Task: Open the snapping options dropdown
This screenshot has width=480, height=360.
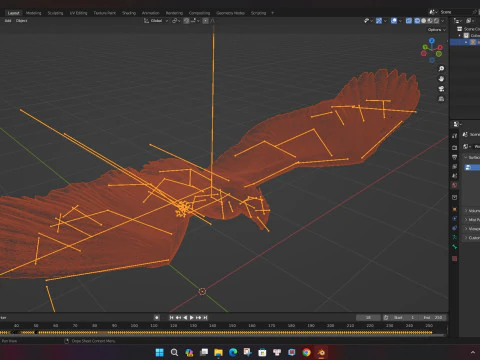Action: coord(195,21)
